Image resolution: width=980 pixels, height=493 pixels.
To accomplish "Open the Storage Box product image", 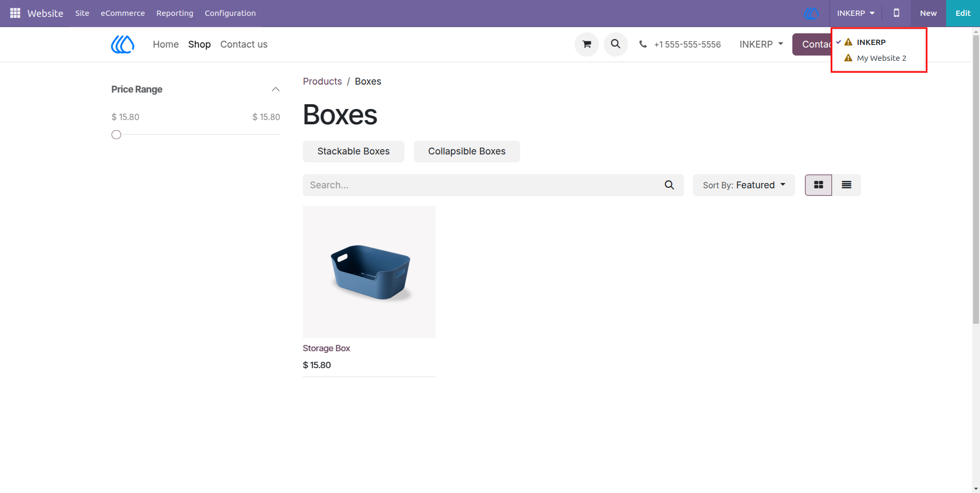I will pyautogui.click(x=369, y=272).
